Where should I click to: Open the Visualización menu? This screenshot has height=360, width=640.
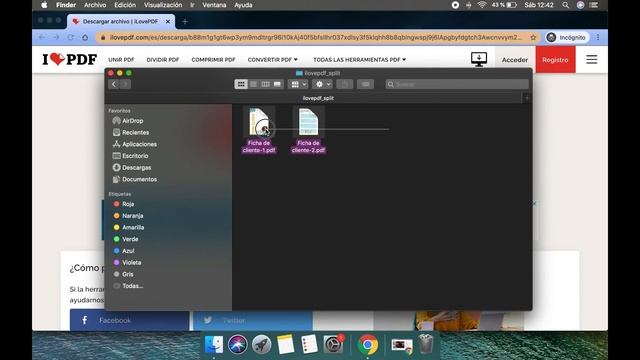(163, 5)
